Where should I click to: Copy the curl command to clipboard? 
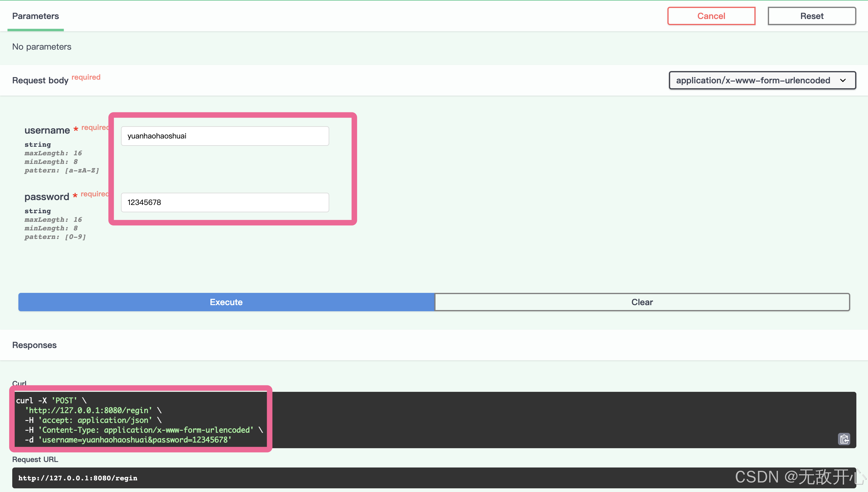(844, 439)
